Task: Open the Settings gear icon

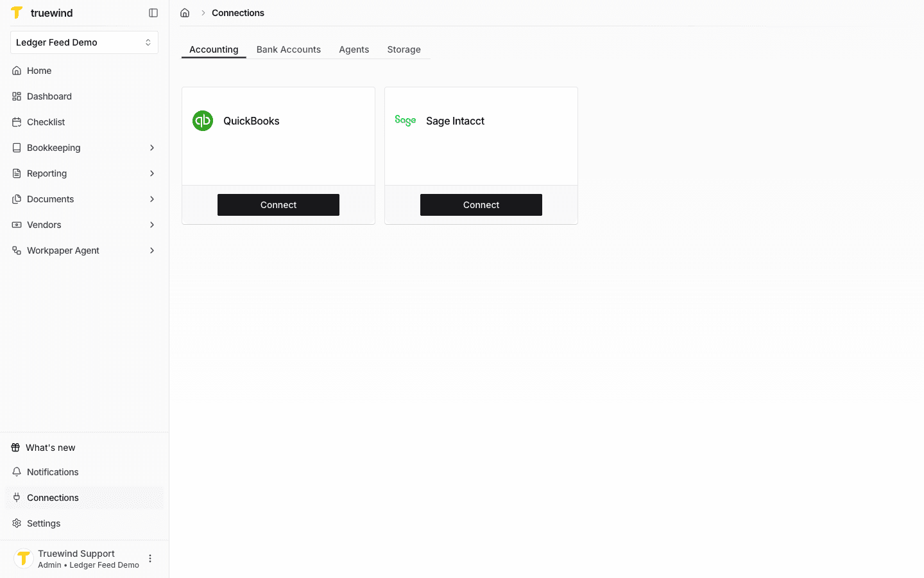Action: click(x=15, y=523)
